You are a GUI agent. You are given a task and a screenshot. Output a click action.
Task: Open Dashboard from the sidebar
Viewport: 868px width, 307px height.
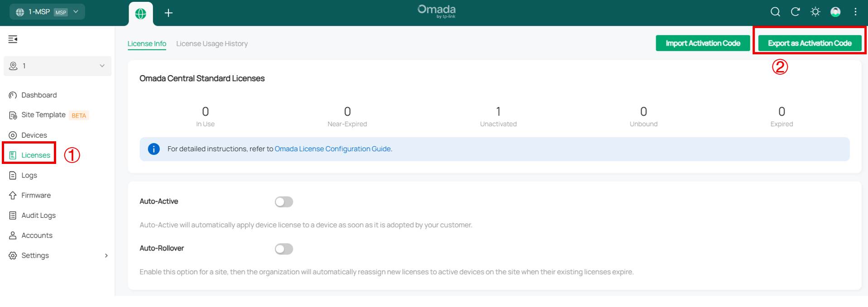point(39,95)
